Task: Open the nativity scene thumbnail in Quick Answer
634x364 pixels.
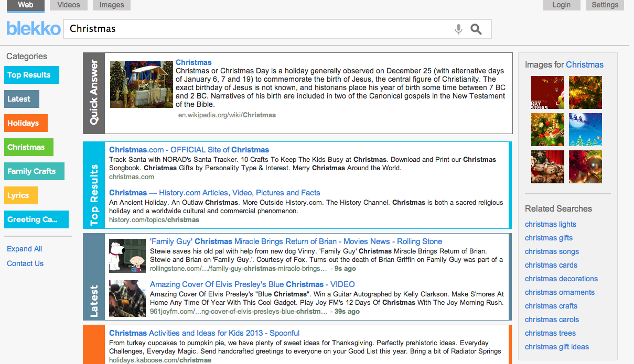Action: pyautogui.click(x=142, y=84)
